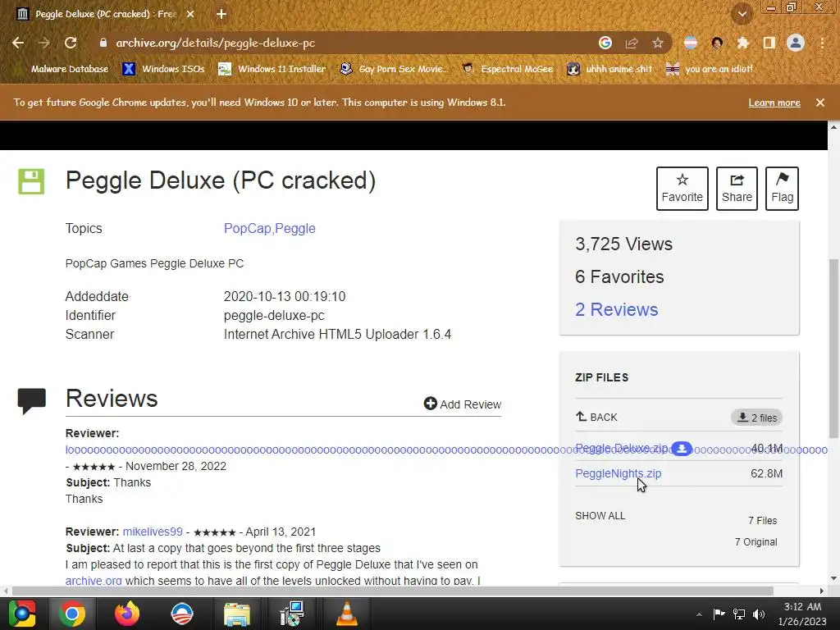Open the 'you are an idiot!' bookmark
The width and height of the screenshot is (840, 630).
tap(710, 69)
